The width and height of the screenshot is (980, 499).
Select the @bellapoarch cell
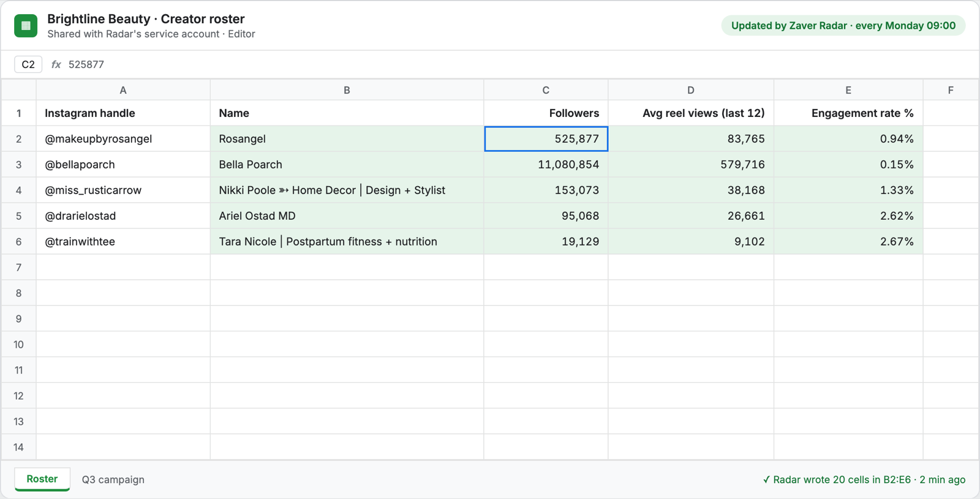(123, 165)
